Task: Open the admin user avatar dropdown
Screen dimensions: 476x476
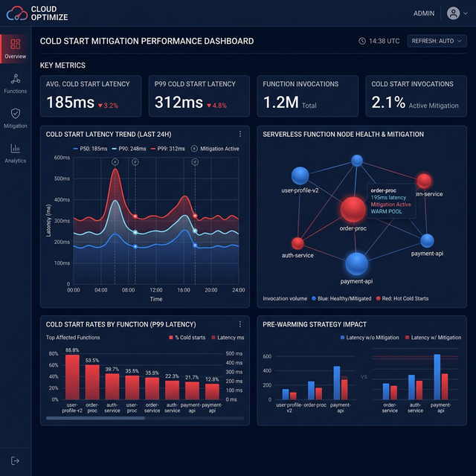Action: pyautogui.click(x=454, y=13)
